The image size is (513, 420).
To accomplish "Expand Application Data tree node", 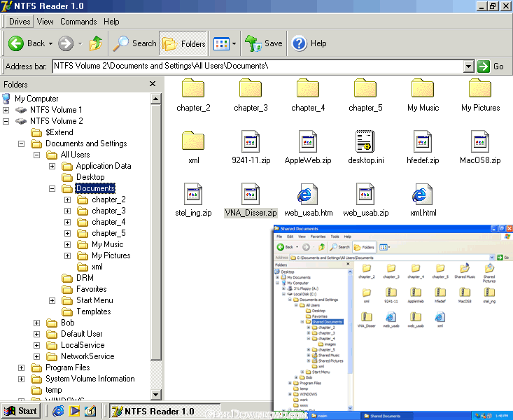I will pos(52,167).
